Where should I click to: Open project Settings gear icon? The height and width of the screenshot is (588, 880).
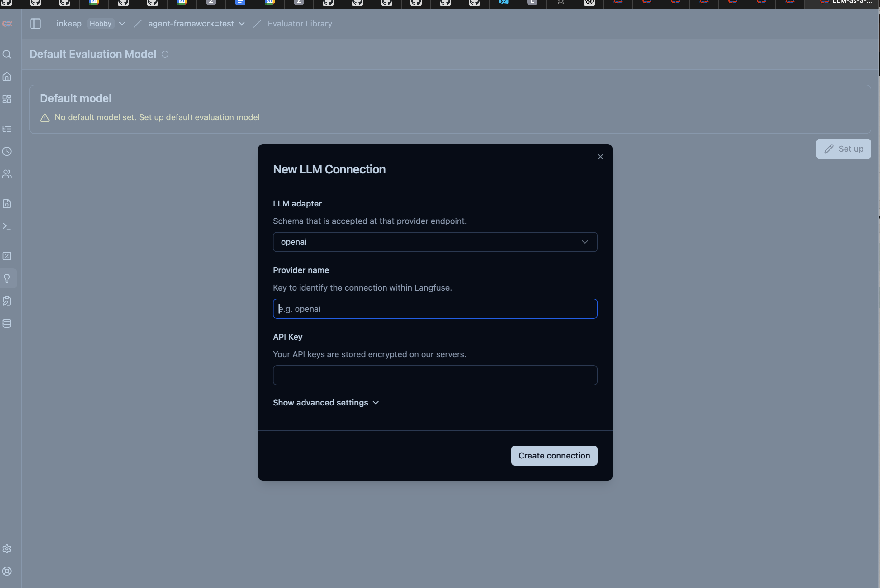click(7, 549)
